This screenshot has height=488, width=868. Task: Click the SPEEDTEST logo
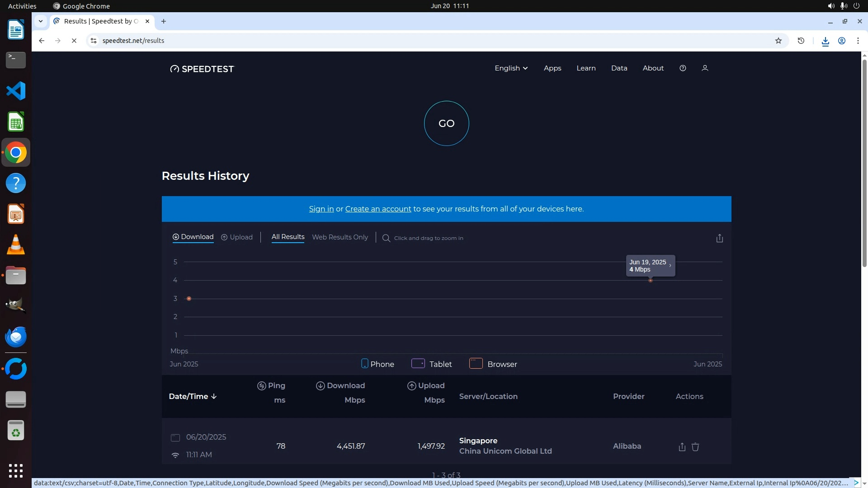point(202,69)
